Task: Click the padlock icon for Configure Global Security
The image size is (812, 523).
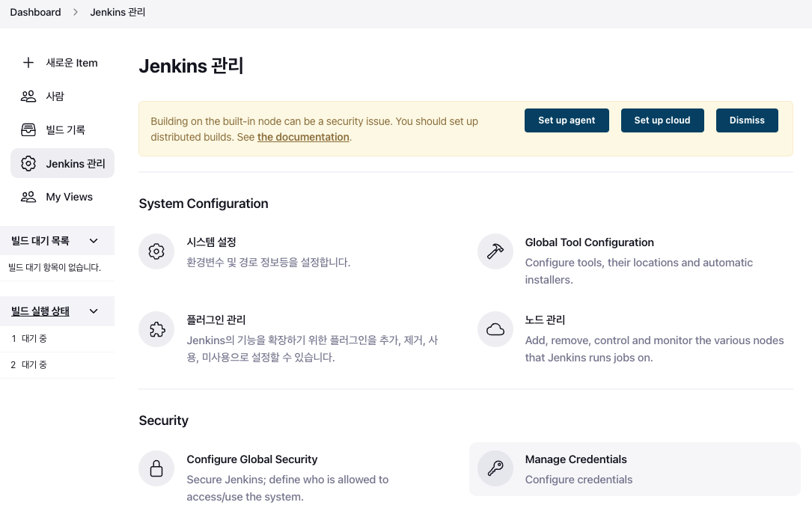Action: (x=156, y=468)
